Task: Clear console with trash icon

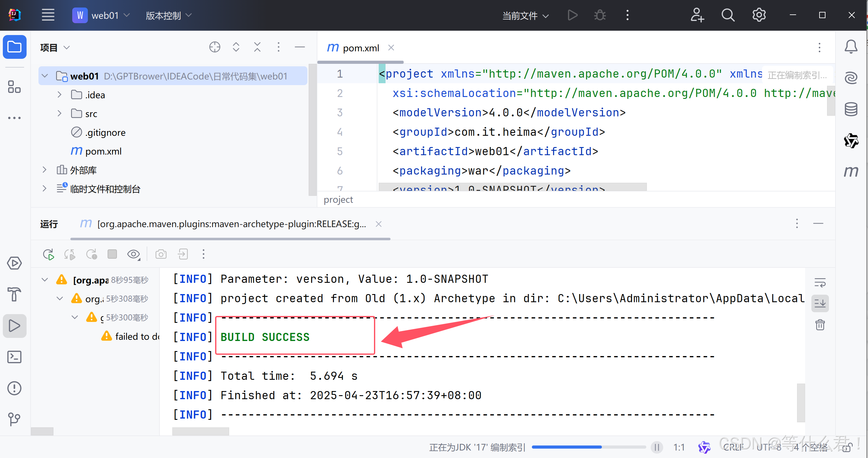Action: 820,325
